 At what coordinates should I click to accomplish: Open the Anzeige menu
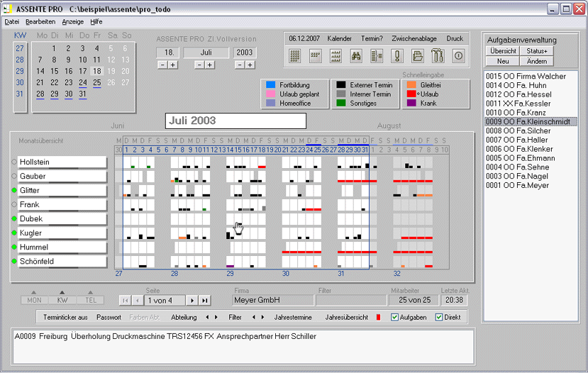(x=73, y=22)
